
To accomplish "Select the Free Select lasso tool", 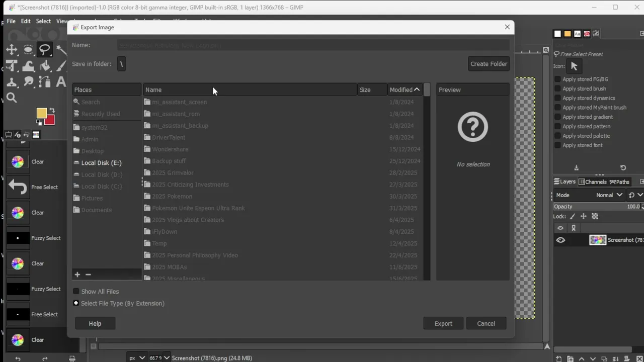I will point(45,49).
